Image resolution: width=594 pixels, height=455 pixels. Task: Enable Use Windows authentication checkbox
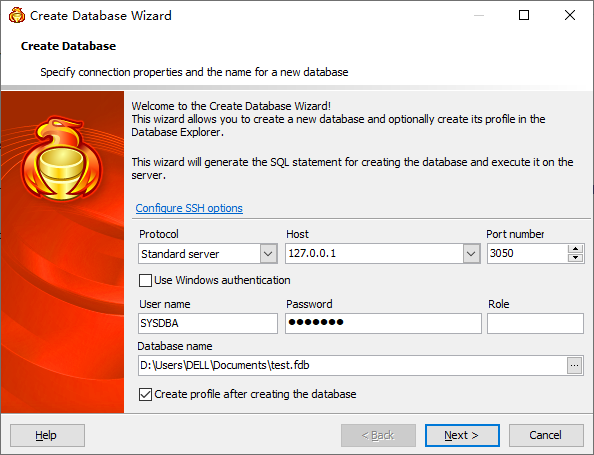[145, 280]
